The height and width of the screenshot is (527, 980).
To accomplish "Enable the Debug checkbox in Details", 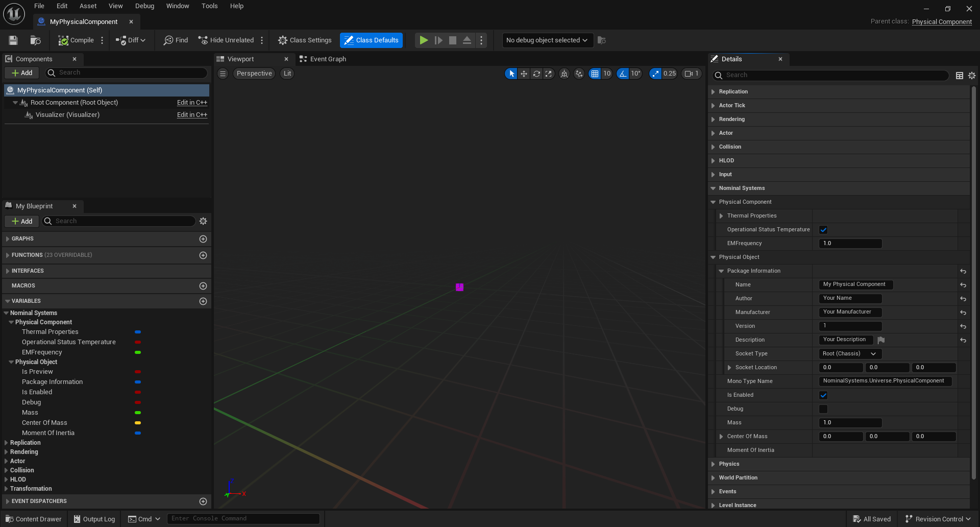I will 823,409.
